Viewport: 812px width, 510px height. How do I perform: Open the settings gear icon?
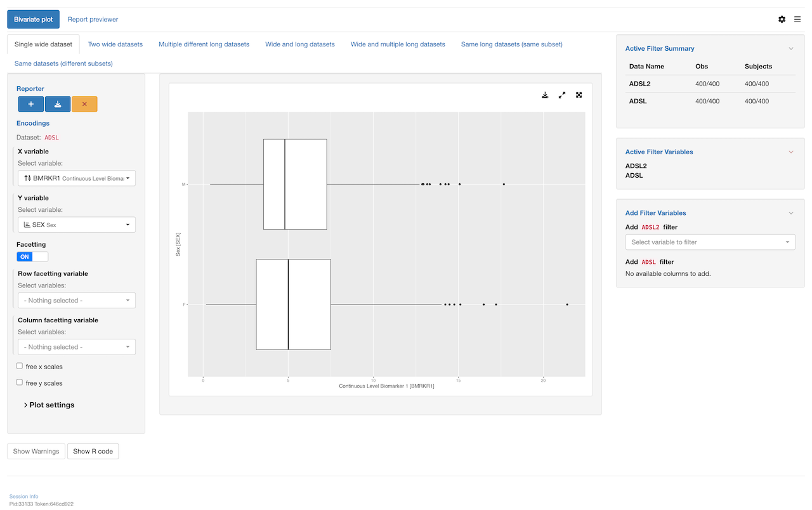782,20
